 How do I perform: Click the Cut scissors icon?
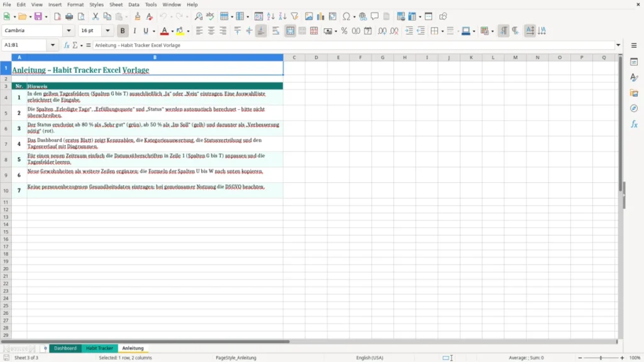96,16
